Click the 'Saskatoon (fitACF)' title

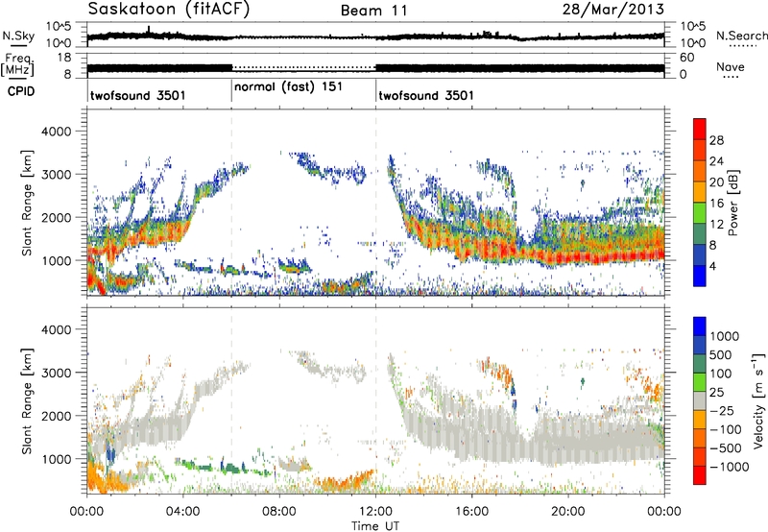click(169, 9)
